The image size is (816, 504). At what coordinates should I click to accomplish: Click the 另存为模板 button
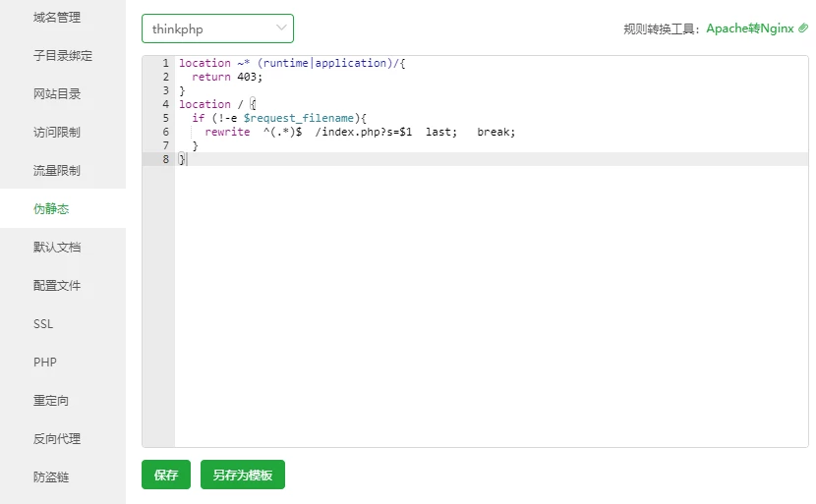tap(243, 475)
